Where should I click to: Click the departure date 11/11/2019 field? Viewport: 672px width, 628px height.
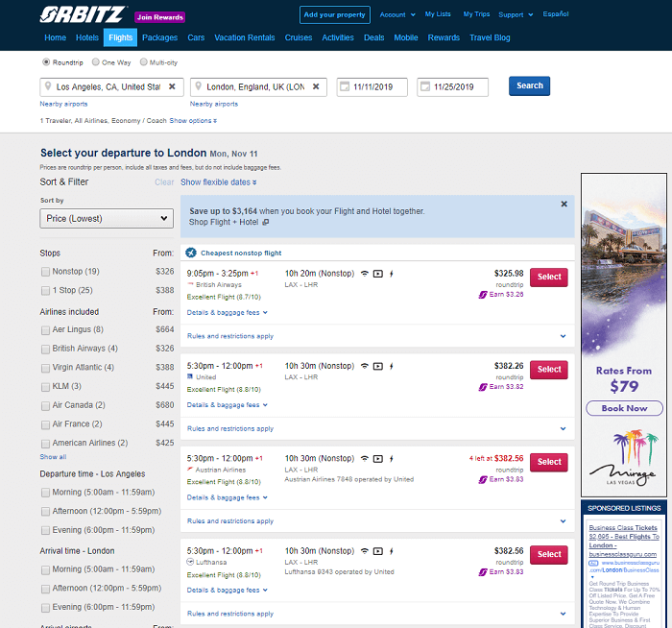372,87
